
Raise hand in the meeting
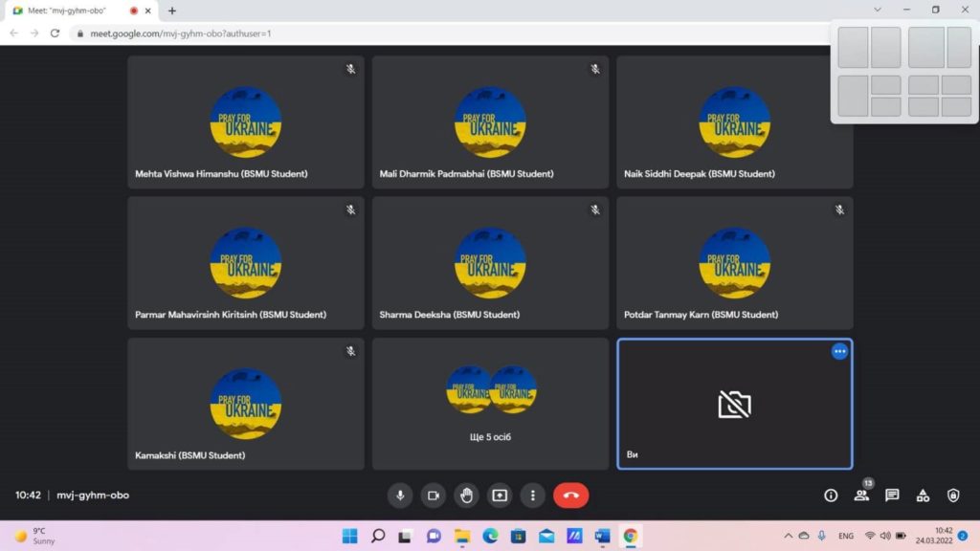[x=466, y=496]
